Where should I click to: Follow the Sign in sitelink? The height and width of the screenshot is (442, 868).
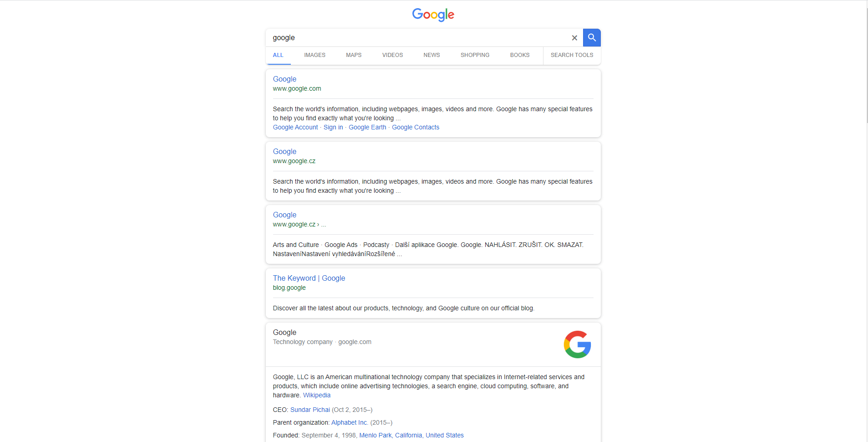(x=333, y=128)
